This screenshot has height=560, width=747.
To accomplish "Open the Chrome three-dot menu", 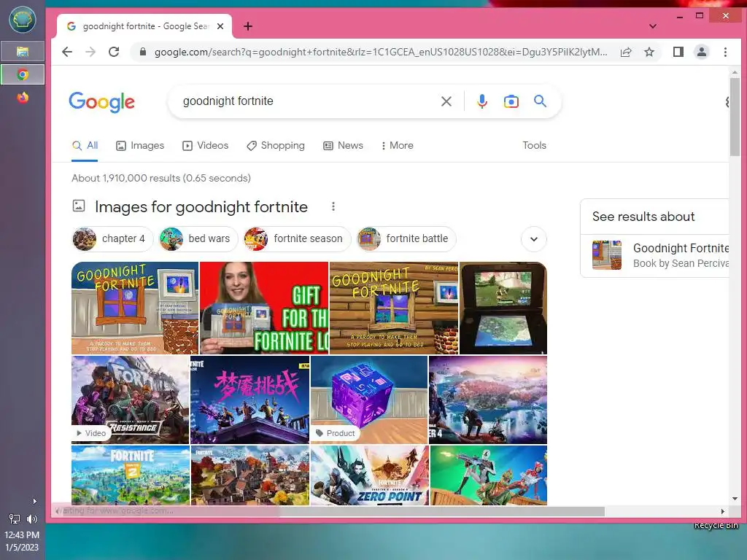I will (725, 52).
